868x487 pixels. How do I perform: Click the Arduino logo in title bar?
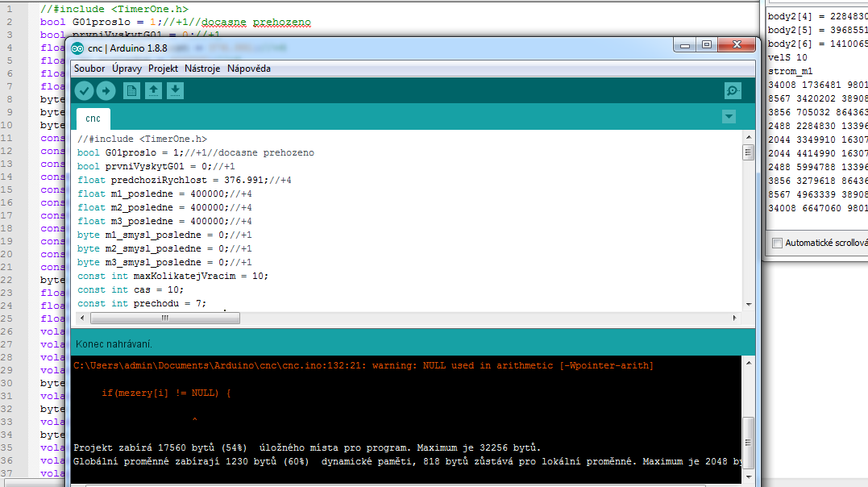[77, 48]
